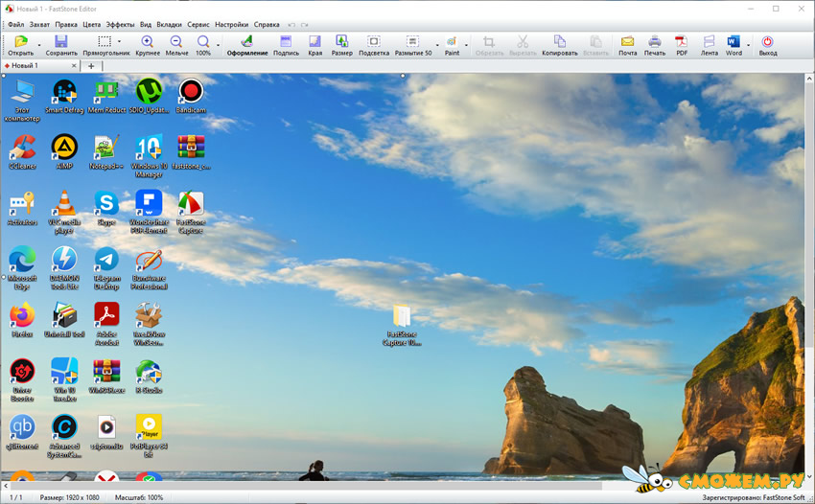Viewport: 815px width, 504px height.
Task: Click the redo arrow in menu bar
Action: 305,24
